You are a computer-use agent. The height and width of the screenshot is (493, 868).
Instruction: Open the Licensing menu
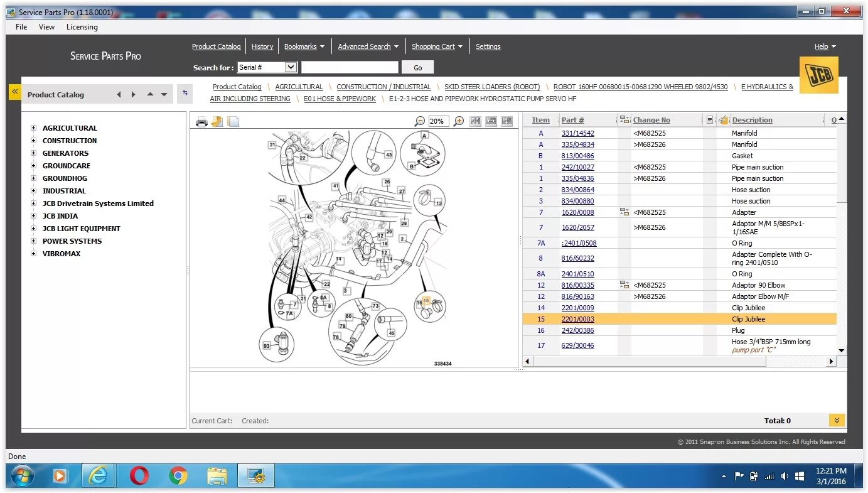tap(82, 27)
